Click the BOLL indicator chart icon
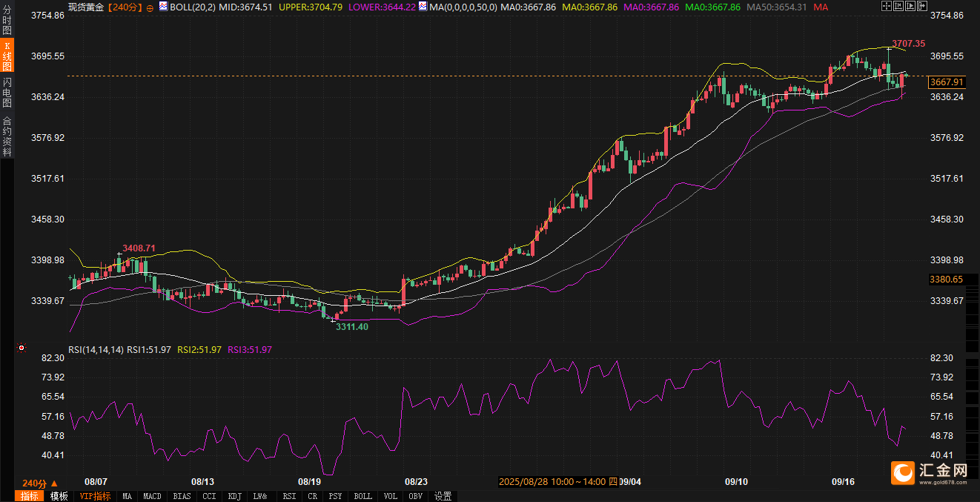 click(162, 7)
